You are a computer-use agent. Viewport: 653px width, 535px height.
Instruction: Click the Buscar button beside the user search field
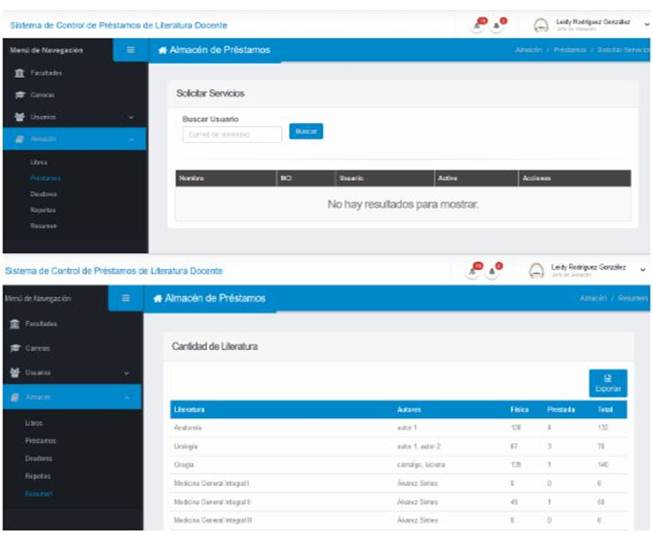pyautogui.click(x=306, y=131)
